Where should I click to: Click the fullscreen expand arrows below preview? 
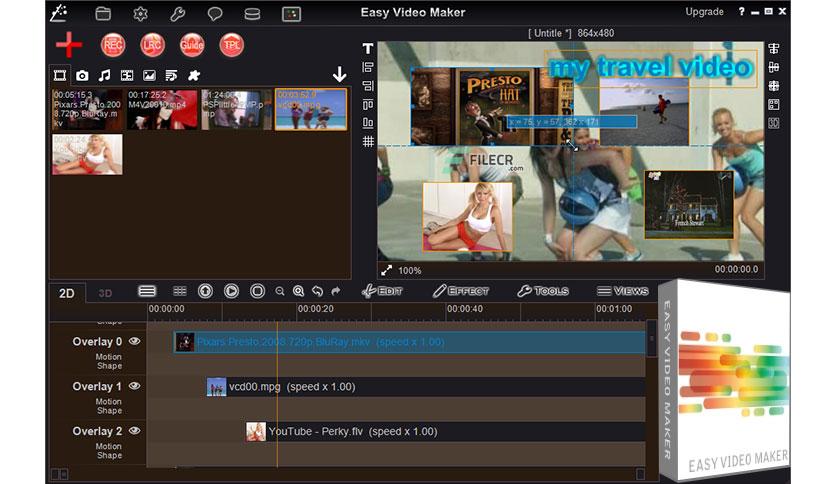pos(387,270)
